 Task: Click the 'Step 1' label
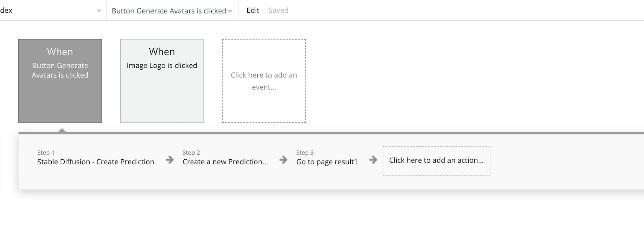(46, 152)
